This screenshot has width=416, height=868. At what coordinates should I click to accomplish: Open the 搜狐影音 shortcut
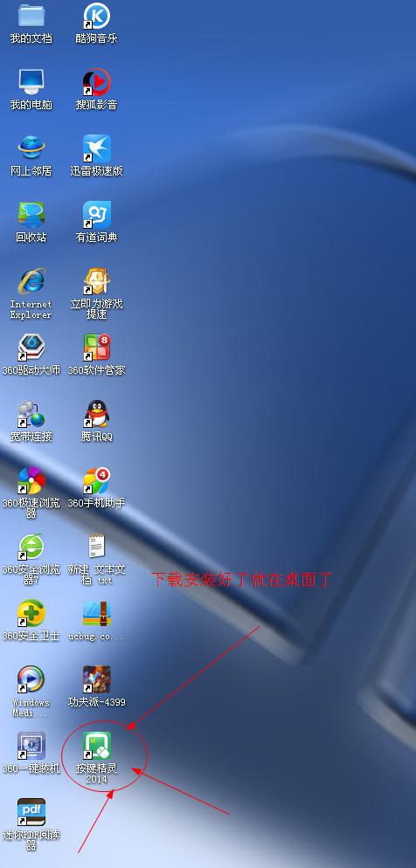click(97, 82)
